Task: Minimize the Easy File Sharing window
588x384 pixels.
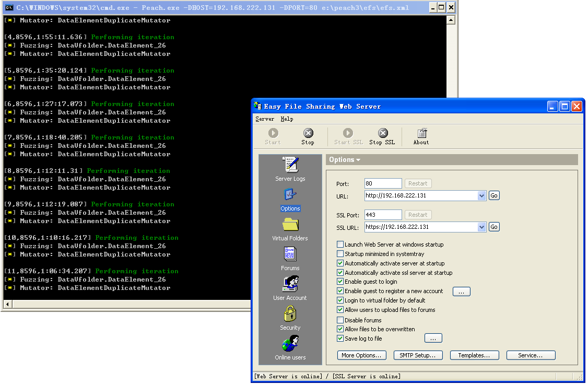Action: tap(552, 107)
